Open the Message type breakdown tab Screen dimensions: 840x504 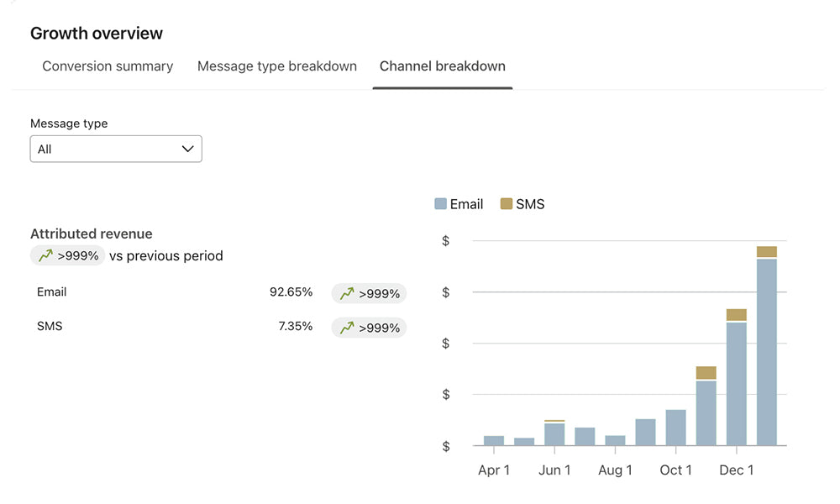tap(276, 66)
